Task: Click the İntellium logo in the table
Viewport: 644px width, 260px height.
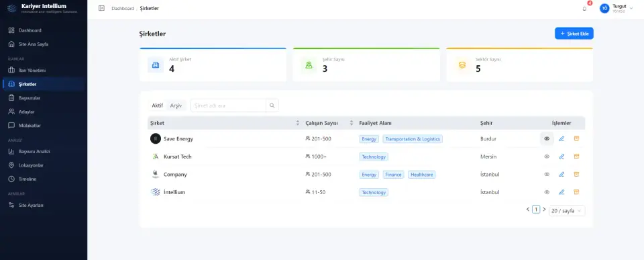Action: click(x=156, y=192)
